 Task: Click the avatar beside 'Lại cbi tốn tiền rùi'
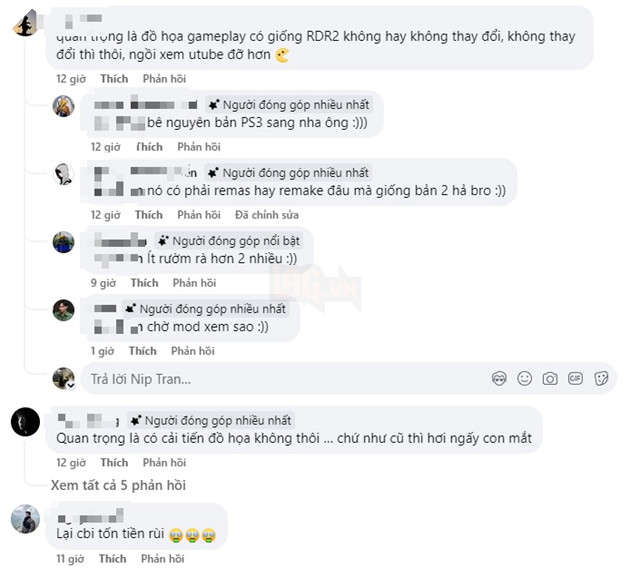[25, 519]
